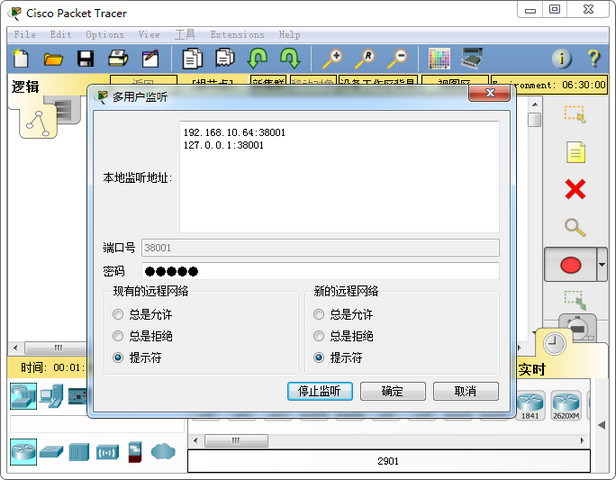
Task: Select the Switches device category
Action: click(x=51, y=452)
